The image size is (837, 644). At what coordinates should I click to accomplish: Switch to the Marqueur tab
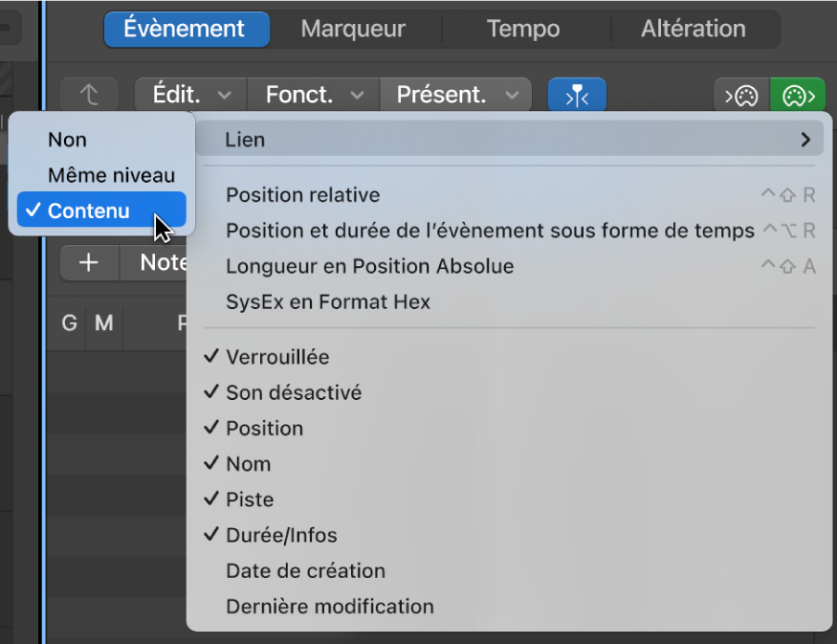click(x=353, y=29)
